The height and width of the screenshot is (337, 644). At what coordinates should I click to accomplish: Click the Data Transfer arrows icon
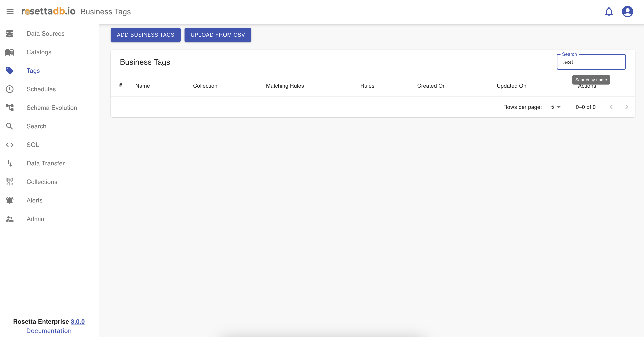click(x=9, y=163)
